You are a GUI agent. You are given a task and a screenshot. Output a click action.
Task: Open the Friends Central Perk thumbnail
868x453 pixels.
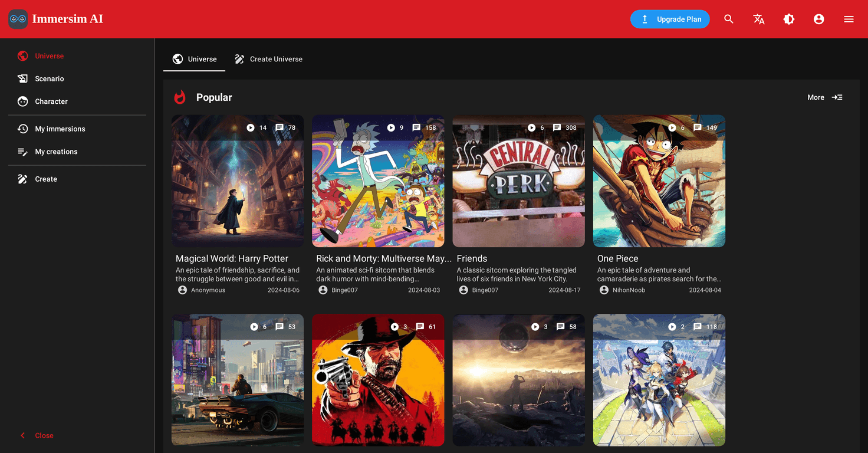518,182
